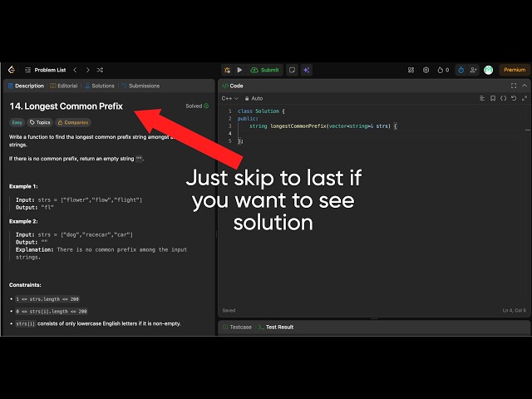Click 'class Solution {' code line
Viewport: 532px width, 399px height.
coord(261,111)
